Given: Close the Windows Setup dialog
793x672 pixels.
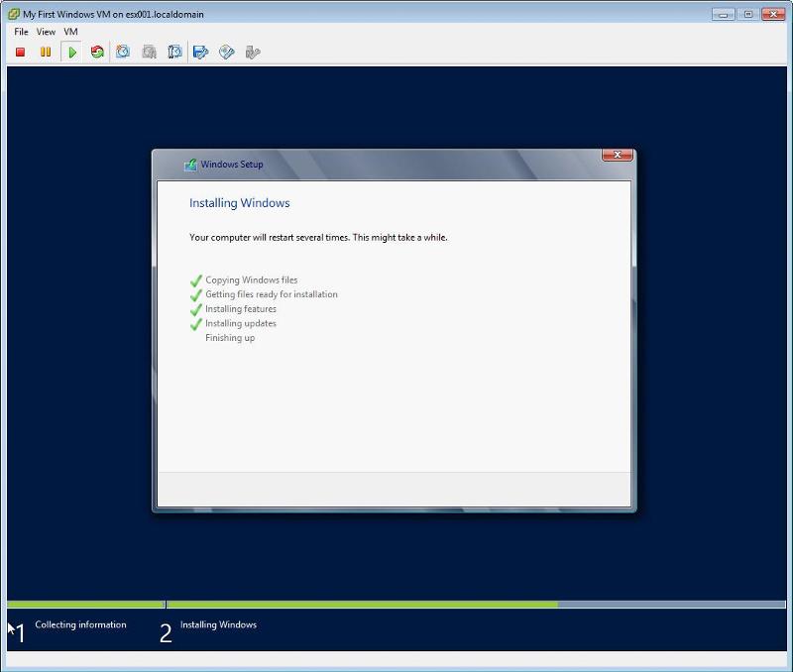Looking at the screenshot, I should [618, 155].
